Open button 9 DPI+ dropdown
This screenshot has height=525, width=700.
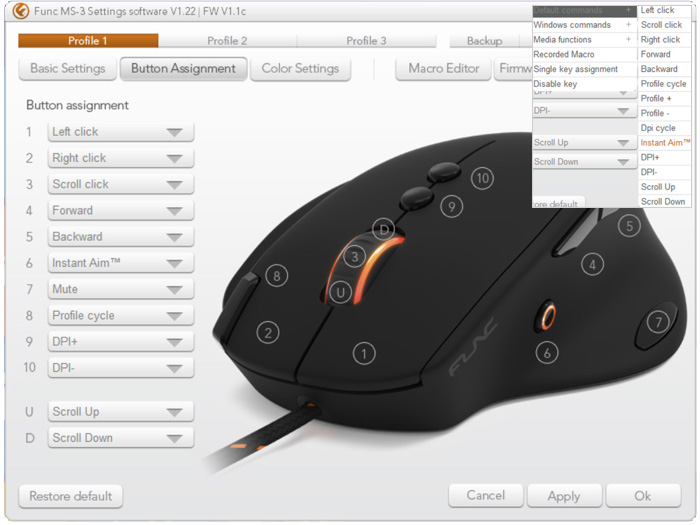coord(121,342)
